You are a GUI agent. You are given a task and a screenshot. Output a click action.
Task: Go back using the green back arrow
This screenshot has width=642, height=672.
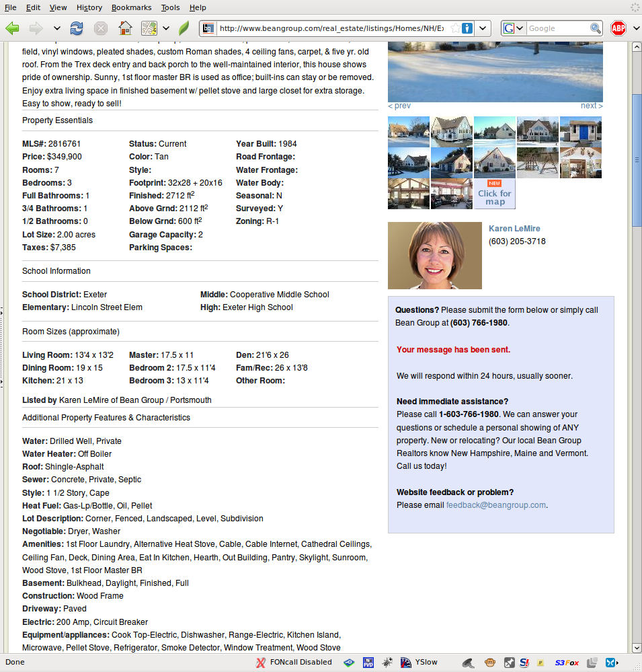tap(12, 29)
